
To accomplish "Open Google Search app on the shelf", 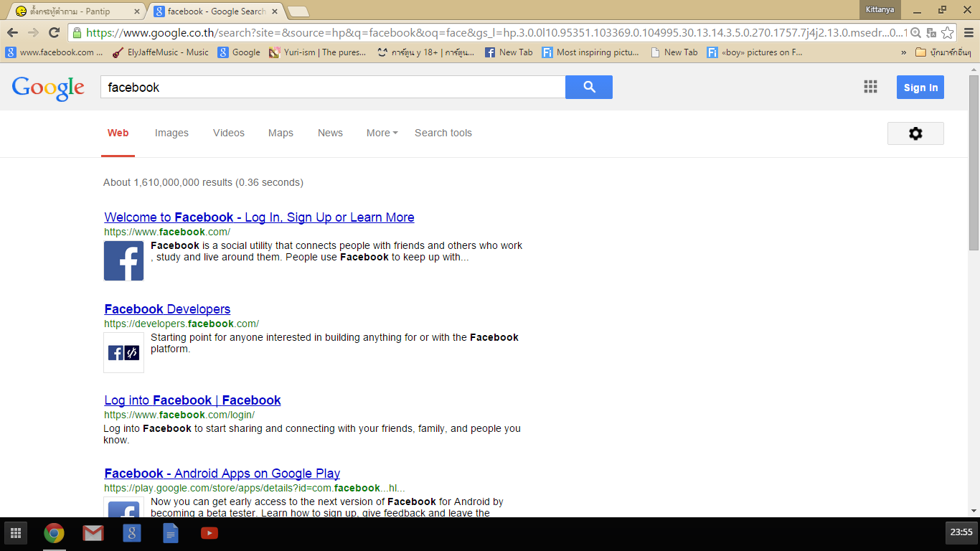I will [131, 533].
